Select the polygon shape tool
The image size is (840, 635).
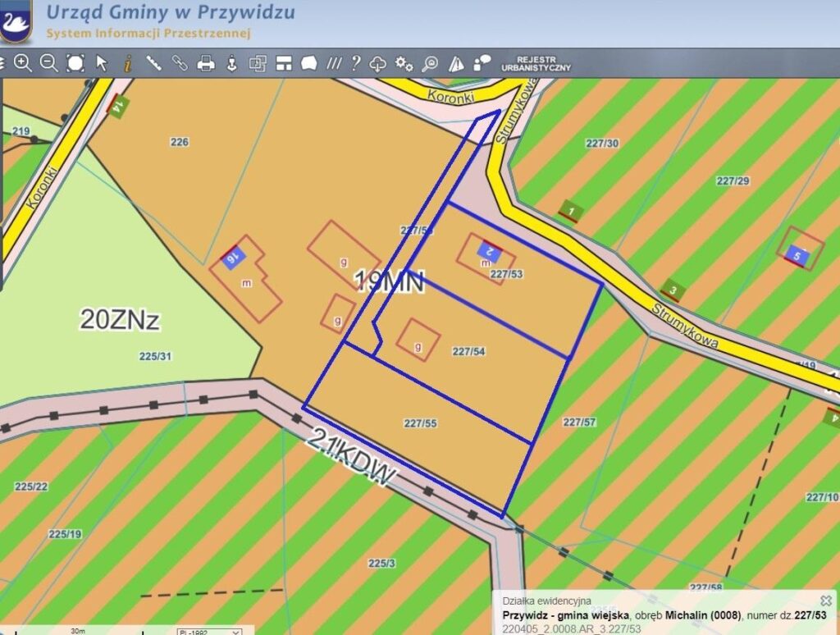tap(309, 64)
